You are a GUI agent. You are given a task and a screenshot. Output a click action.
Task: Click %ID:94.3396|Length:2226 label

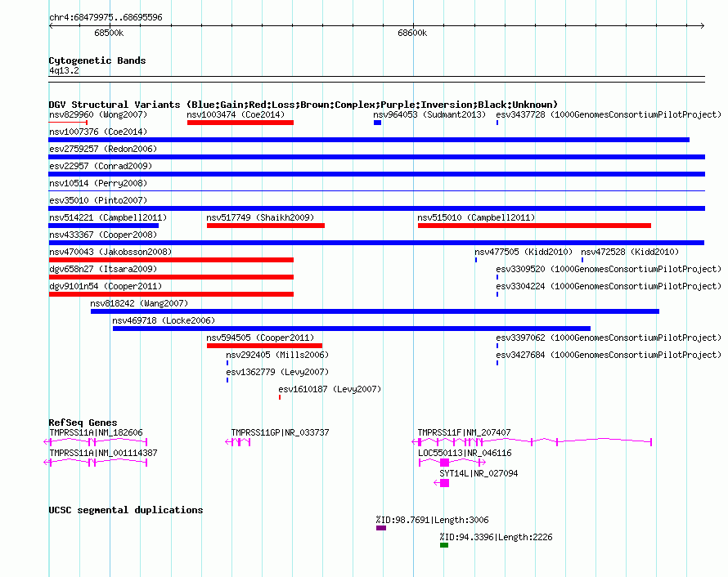tap(496, 537)
